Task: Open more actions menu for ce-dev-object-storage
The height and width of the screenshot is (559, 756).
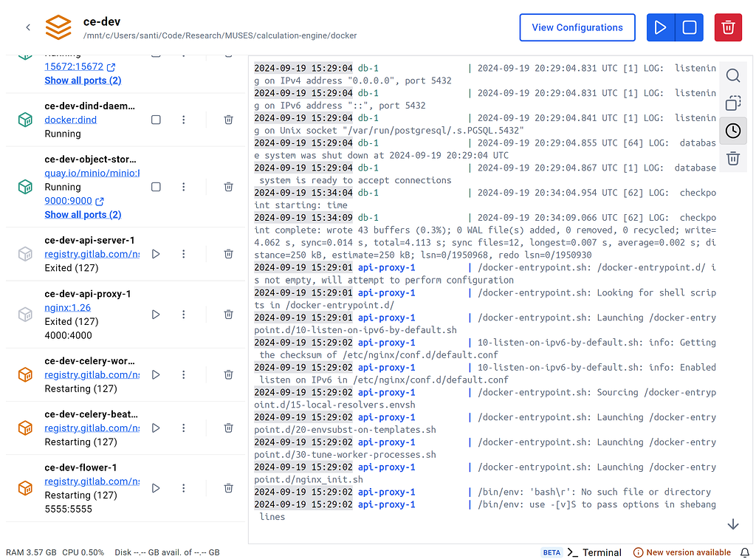Action: click(x=184, y=187)
